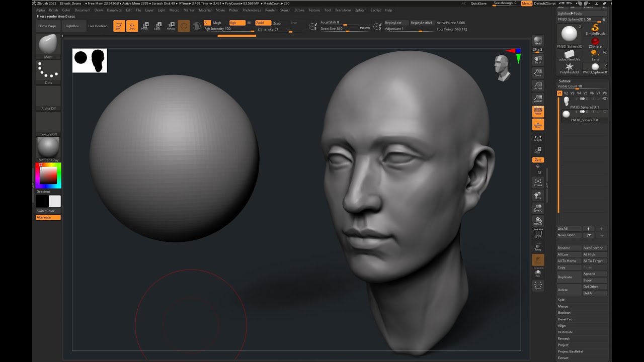This screenshot has width=644, height=362.
Task: Click the Frame mesh icon
Action: pos(538,182)
